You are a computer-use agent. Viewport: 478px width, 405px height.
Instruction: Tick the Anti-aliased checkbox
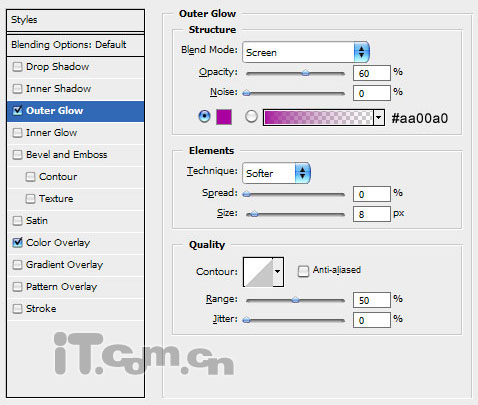coord(303,271)
